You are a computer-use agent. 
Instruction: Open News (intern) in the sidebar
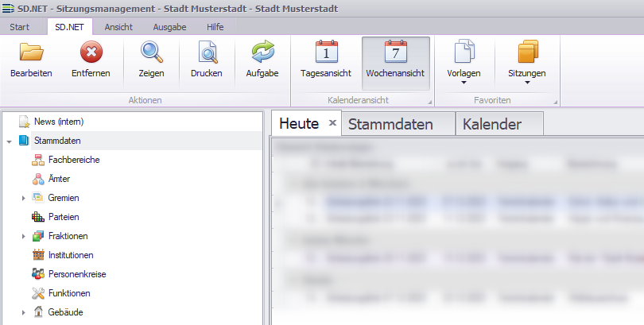coord(58,122)
